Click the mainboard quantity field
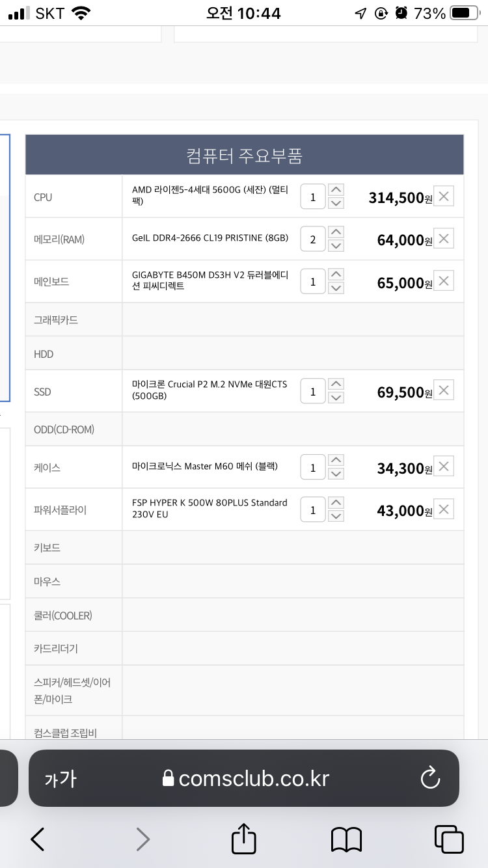The height and width of the screenshot is (868, 488). pyautogui.click(x=313, y=282)
